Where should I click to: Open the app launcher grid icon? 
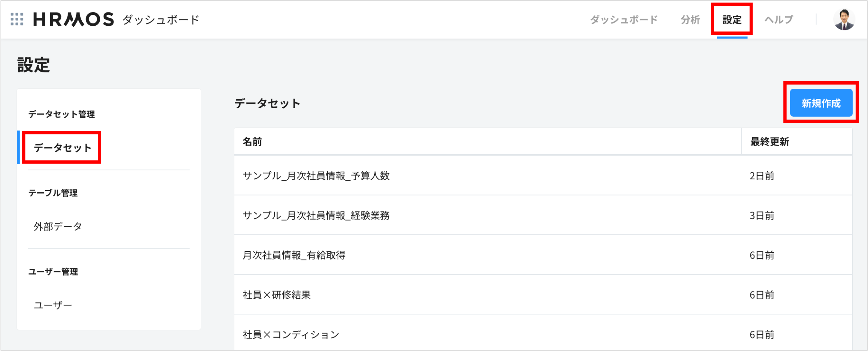17,19
